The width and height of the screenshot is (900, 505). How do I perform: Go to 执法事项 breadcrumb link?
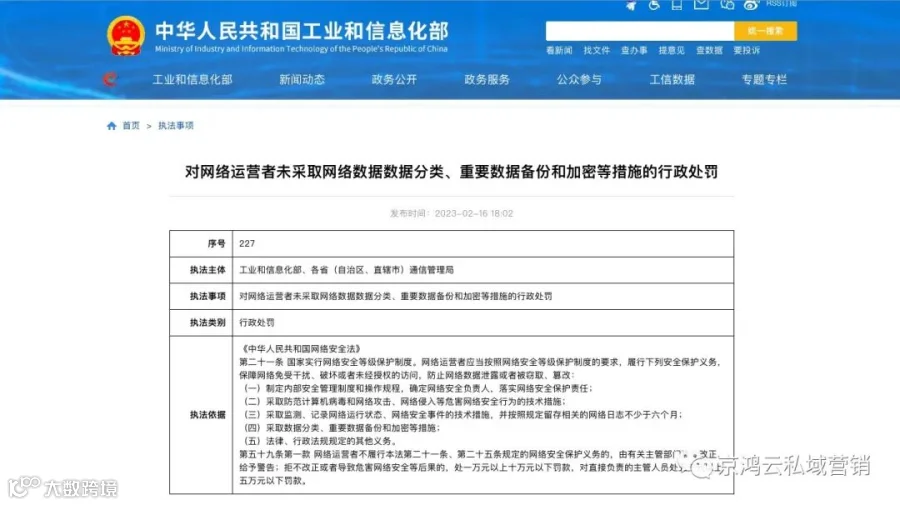(176, 126)
